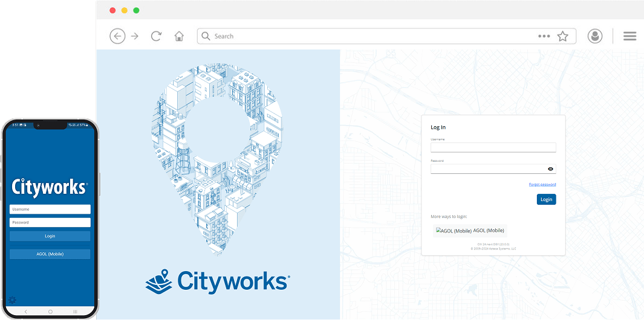This screenshot has height=320, width=644.
Task: Open the three-dot page actions menu
Action: [x=544, y=36]
